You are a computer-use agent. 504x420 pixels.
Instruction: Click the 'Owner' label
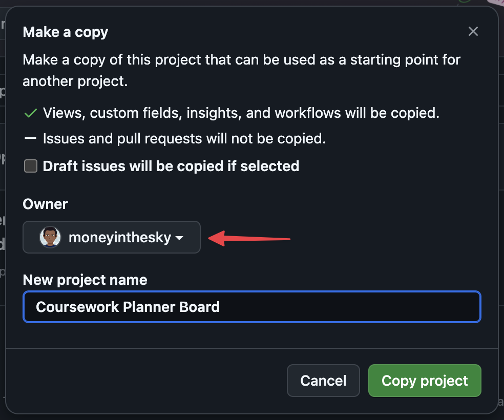45,204
